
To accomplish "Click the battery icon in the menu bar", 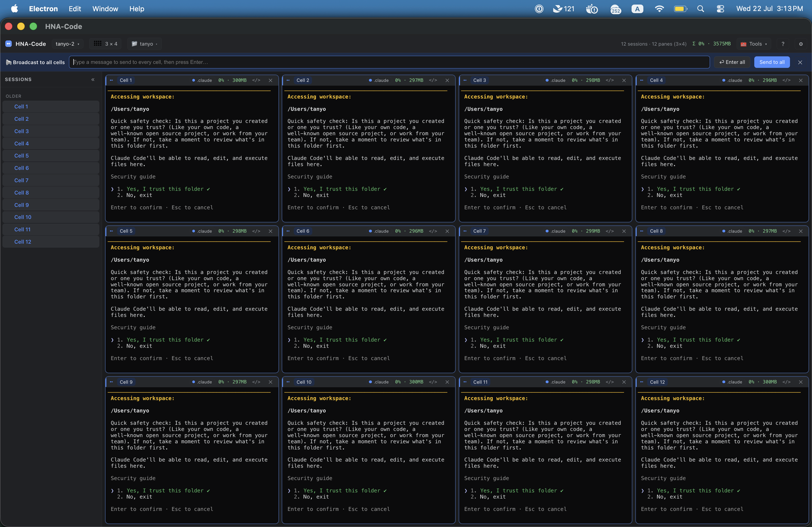I will click(681, 9).
